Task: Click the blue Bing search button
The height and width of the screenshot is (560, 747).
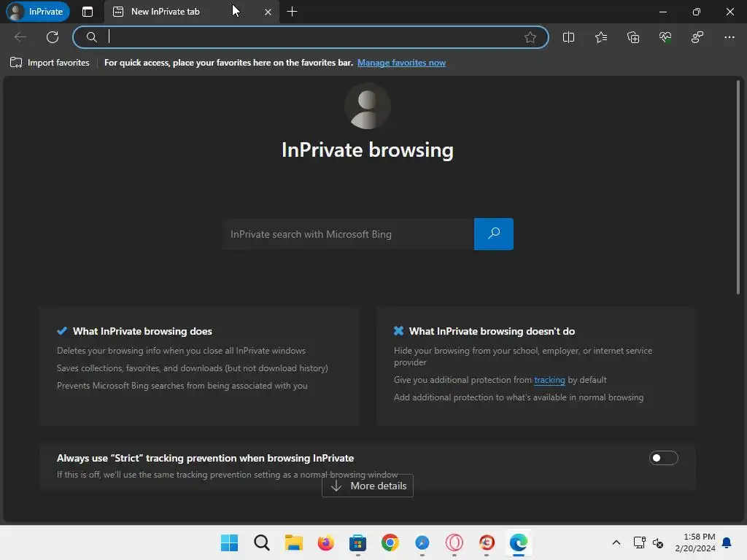Action: coord(494,234)
